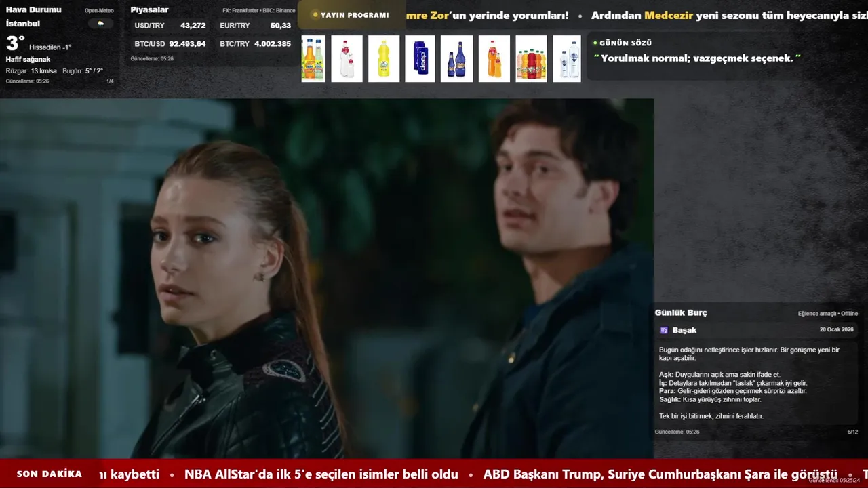Select the multi-colored soda bottle pack thumbnail
Screen dimensions: 868x488
(x=531, y=59)
